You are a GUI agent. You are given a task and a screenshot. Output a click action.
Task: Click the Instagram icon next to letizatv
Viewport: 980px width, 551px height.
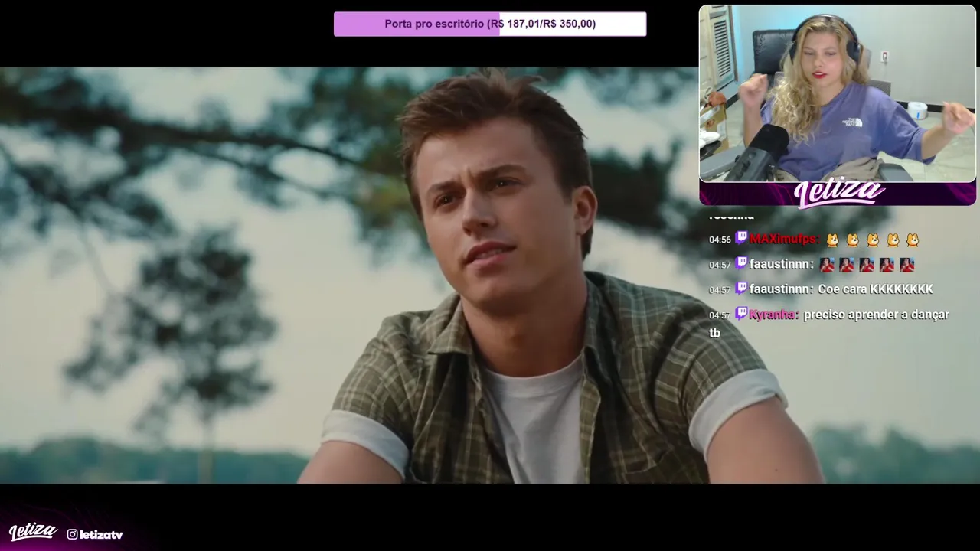72,534
